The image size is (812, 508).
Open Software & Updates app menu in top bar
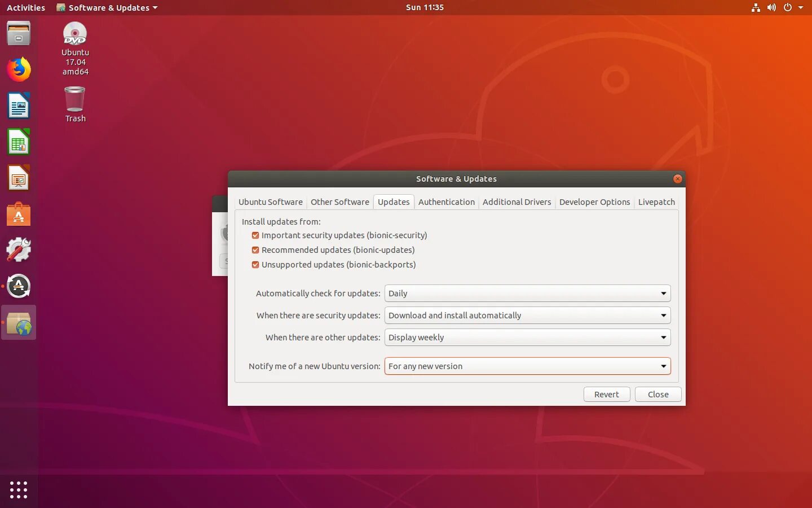107,7
